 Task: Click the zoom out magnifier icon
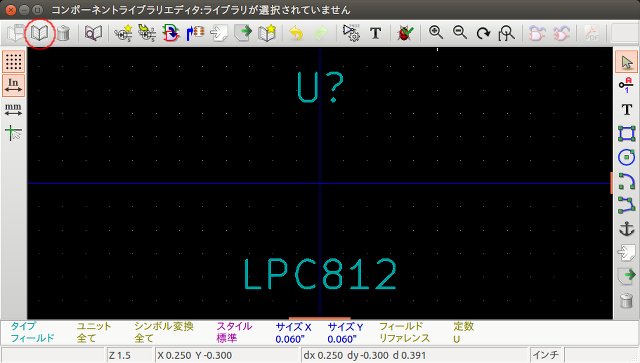460,33
